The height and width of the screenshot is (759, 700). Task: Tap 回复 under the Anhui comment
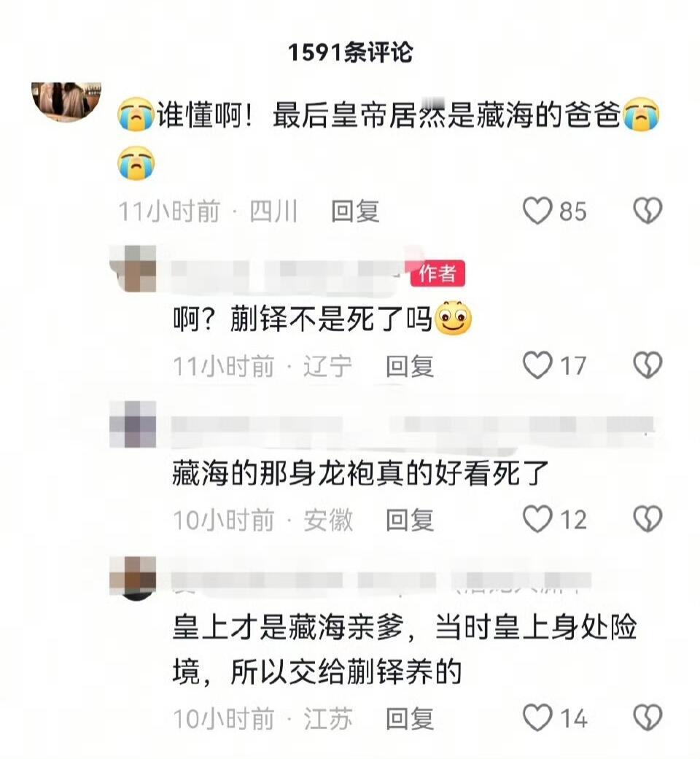[x=410, y=521]
